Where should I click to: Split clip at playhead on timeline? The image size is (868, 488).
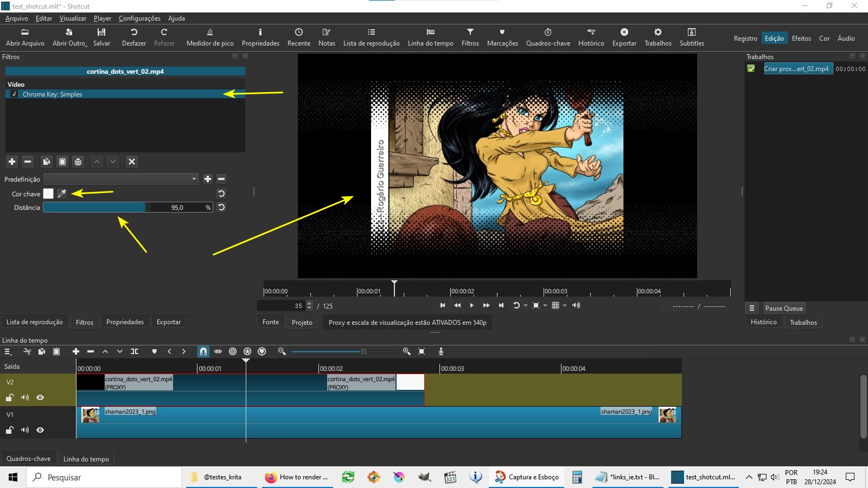(x=135, y=351)
